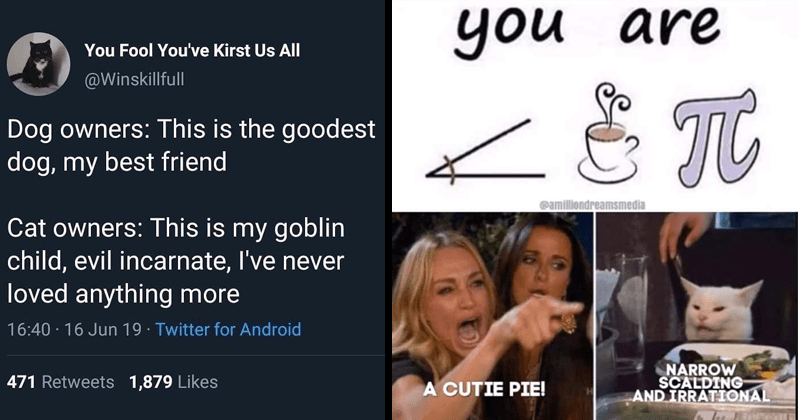Click the purple pi symbol
Screen dimensions: 800x420
point(715,135)
